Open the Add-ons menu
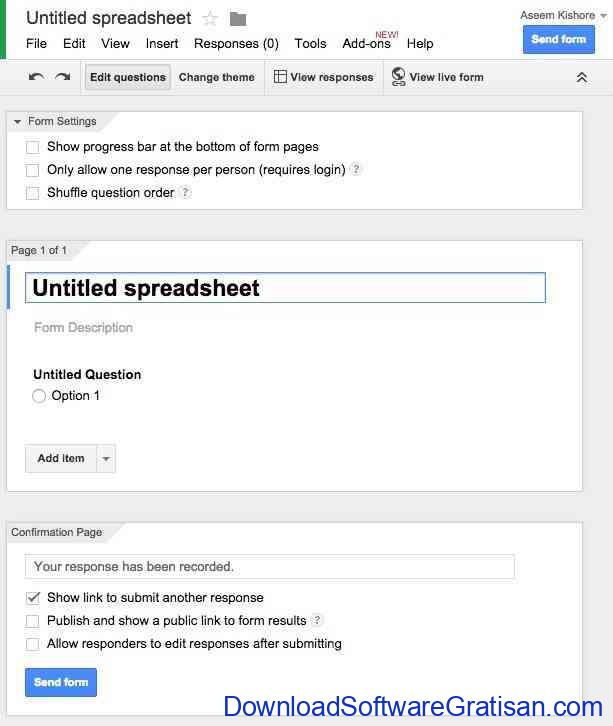The height and width of the screenshot is (726, 613). 367,44
